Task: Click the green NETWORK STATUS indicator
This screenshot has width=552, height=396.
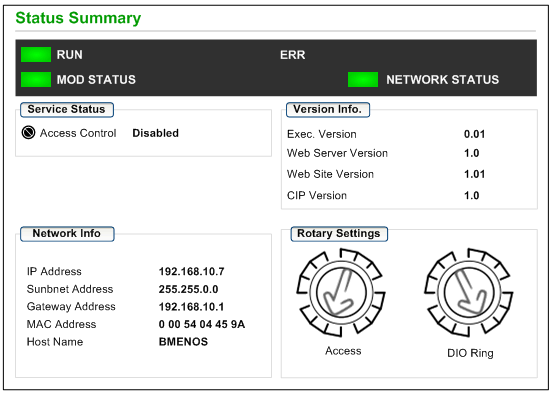Action: coord(363,79)
